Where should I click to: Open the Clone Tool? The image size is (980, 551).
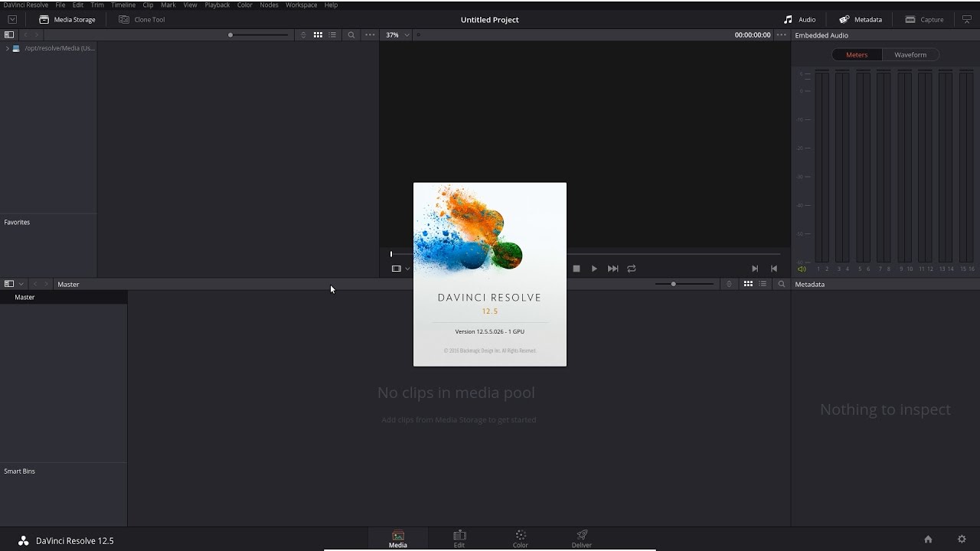pos(142,19)
